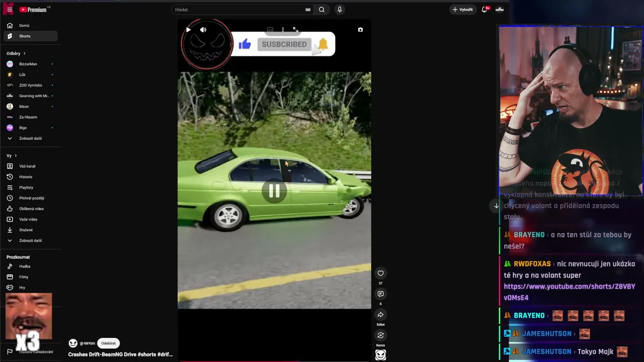Open Přehrát později list
The image size is (644, 362).
(30, 198)
